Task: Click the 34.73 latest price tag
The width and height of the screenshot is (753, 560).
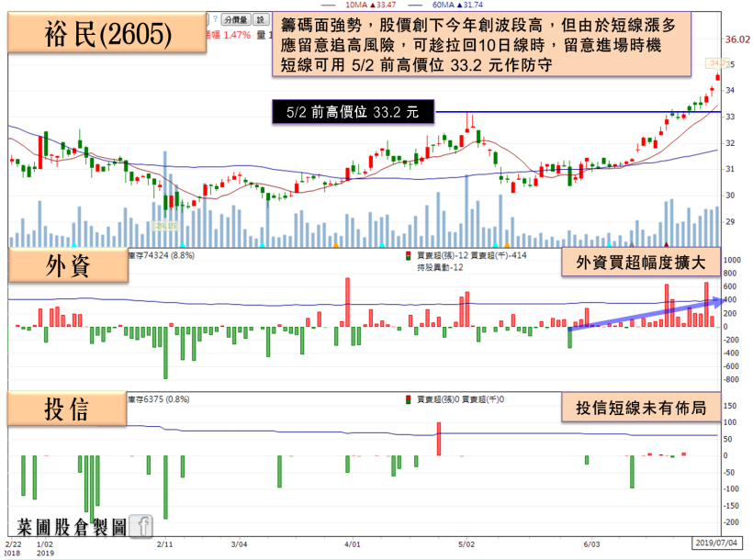Action: coord(717,63)
